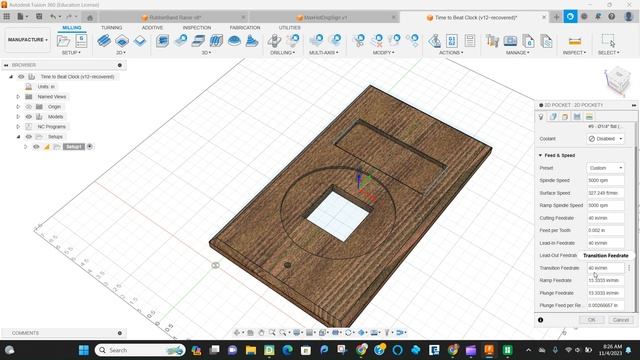Open the MANUFACTURE workspace dropdown
The width and height of the screenshot is (640, 360).
click(27, 40)
